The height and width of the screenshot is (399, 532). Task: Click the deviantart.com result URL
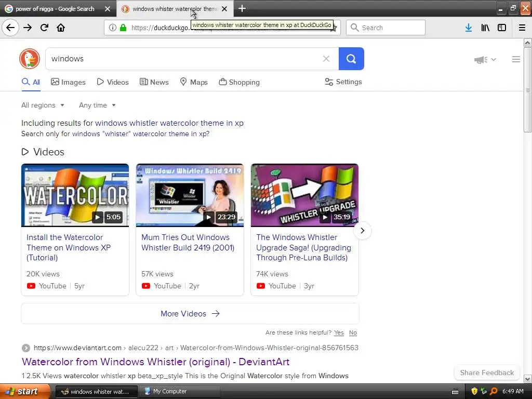click(x=196, y=348)
